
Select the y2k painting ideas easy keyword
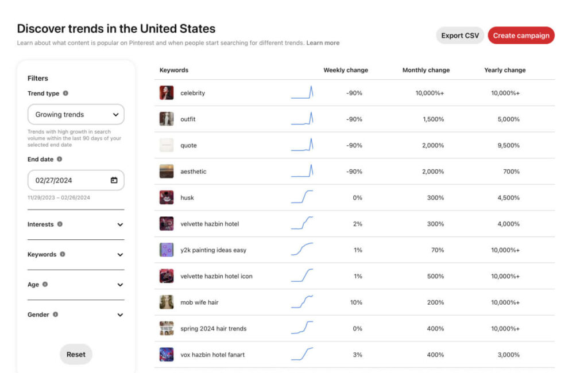213,250
